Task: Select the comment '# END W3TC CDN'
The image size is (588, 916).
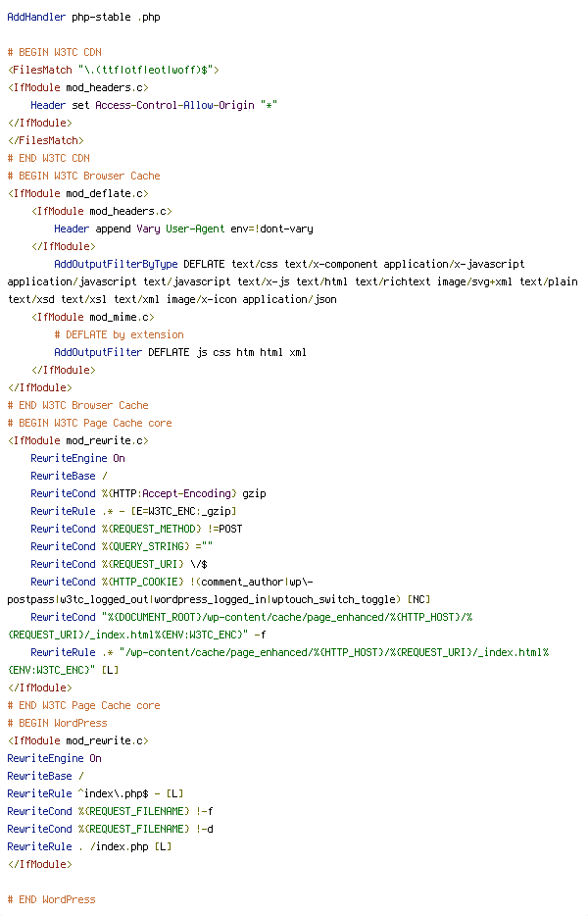Action: point(48,158)
